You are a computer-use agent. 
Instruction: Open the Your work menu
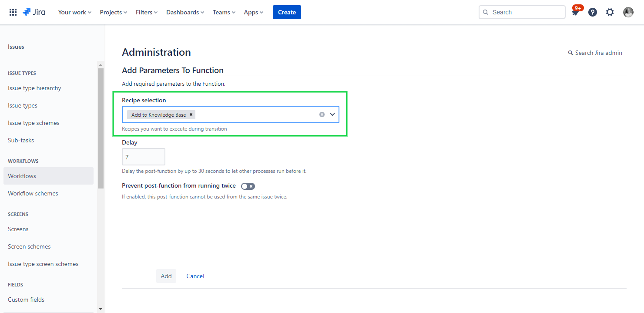[75, 12]
